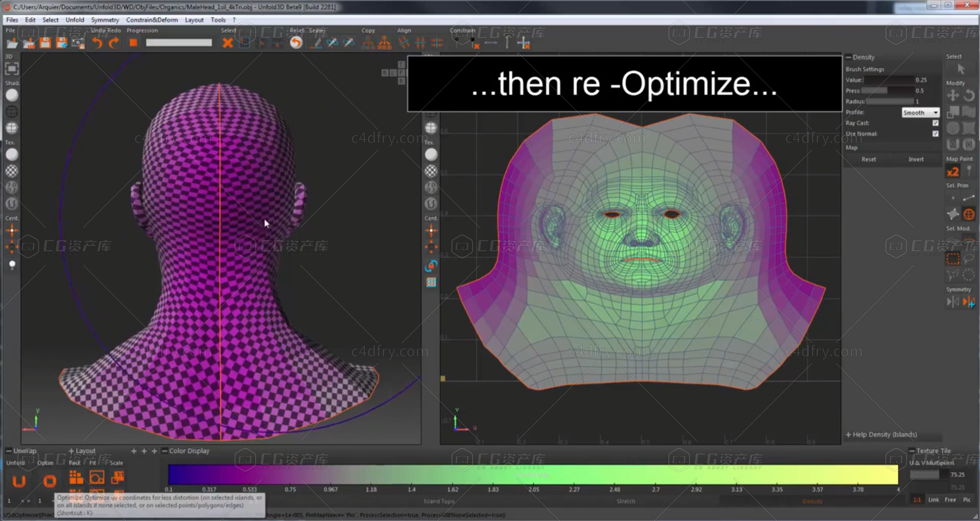Viewport: 980px width, 521px height.
Task: Click the brush Value slider
Action: [888, 80]
